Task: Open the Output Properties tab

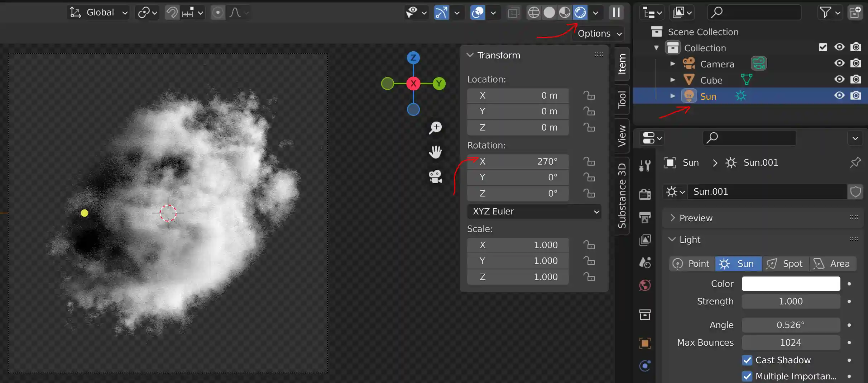Action: [644, 218]
